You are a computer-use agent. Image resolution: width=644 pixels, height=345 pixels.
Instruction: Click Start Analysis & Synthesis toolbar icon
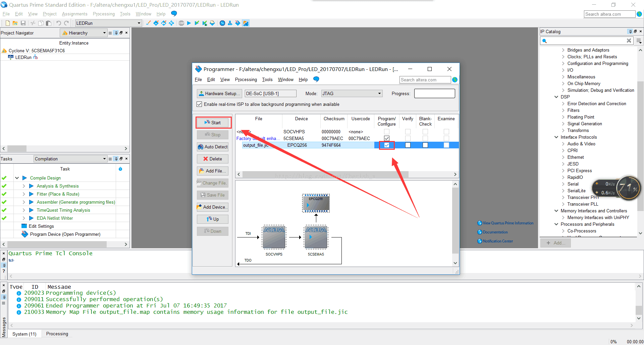pyautogui.click(x=197, y=23)
